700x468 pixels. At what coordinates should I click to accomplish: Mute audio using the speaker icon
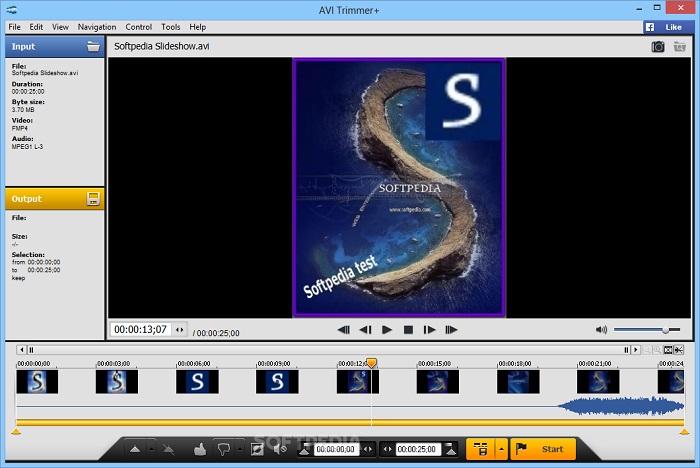601,330
